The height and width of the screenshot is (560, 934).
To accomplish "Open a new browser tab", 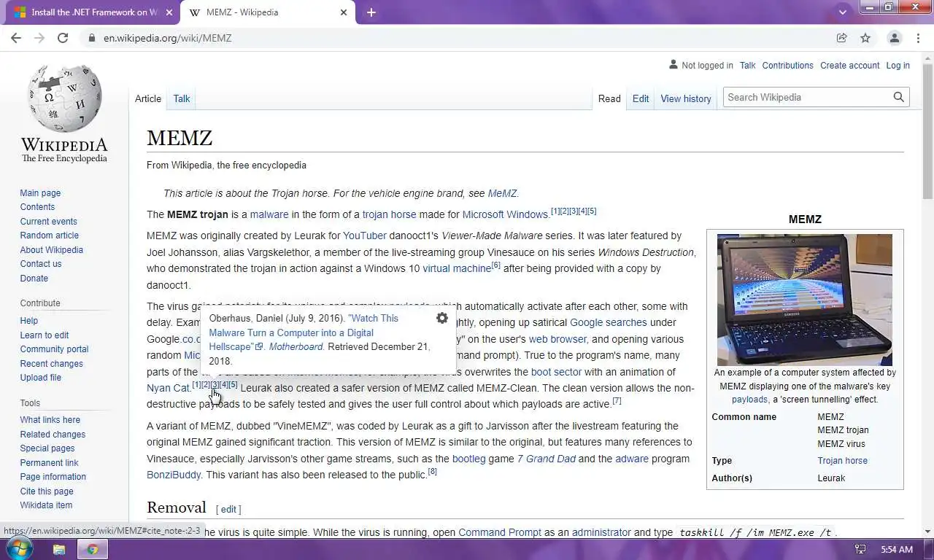I will (371, 12).
